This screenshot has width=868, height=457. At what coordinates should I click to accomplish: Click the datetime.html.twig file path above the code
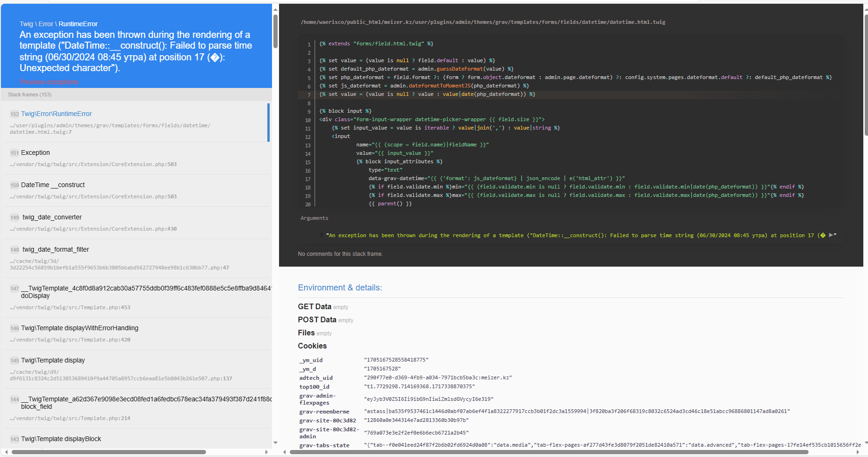point(483,22)
